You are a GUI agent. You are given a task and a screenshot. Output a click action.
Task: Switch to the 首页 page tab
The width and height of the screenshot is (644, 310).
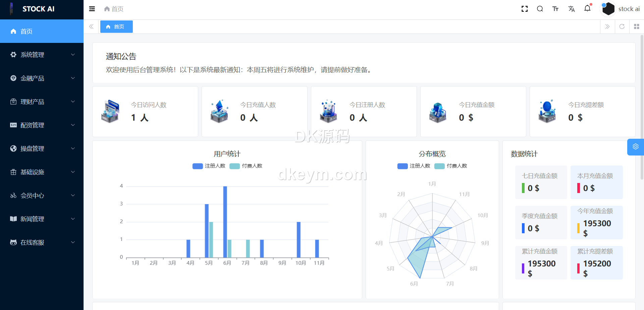(x=116, y=26)
